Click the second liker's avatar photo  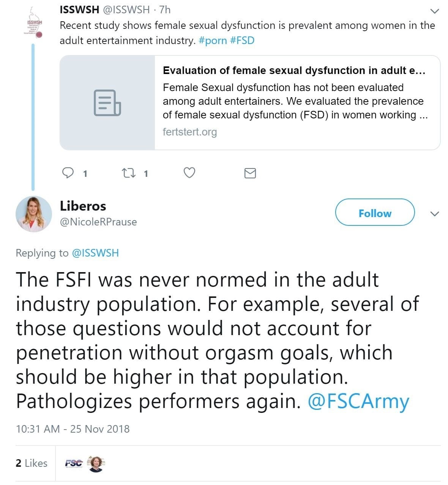[x=96, y=463]
